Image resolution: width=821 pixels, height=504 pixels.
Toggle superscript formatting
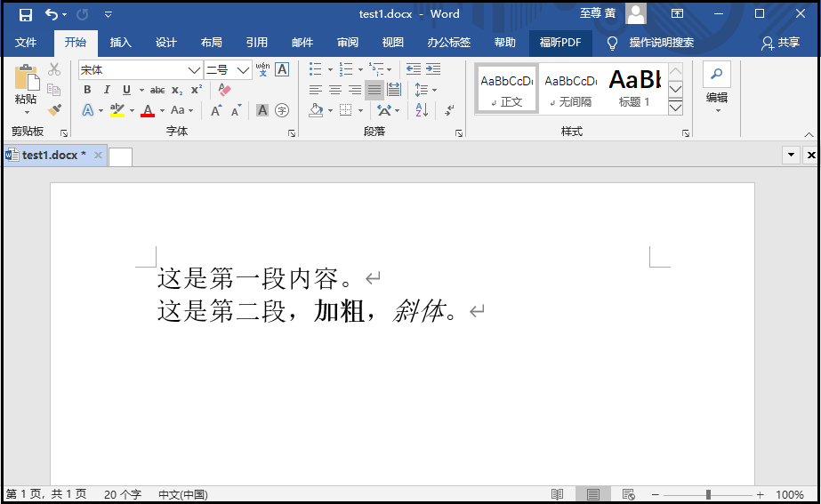[x=197, y=90]
